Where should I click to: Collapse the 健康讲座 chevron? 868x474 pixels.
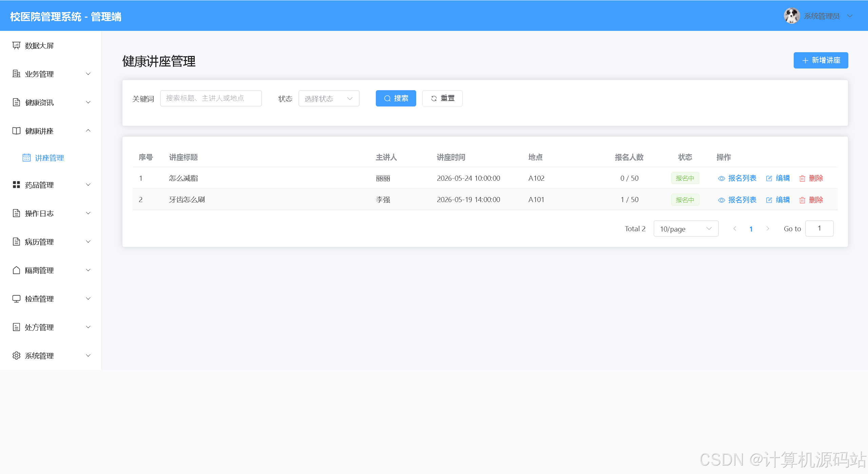(x=88, y=131)
